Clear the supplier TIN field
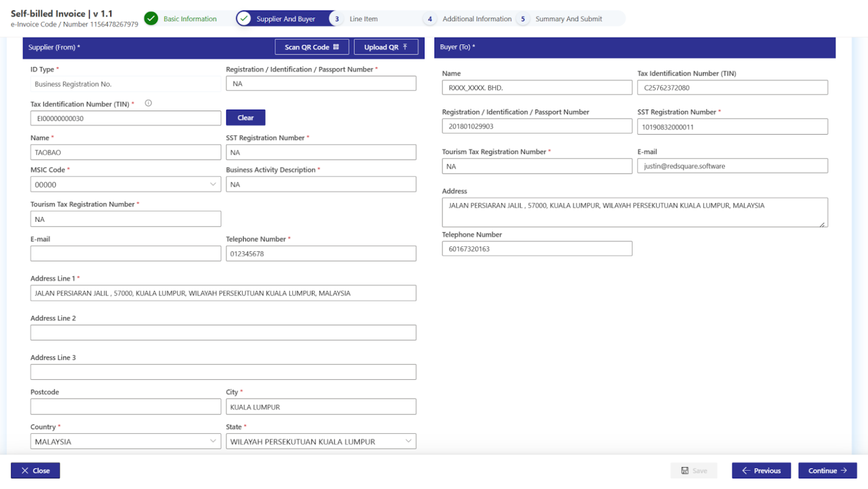Viewport: 868px width, 489px height. (x=245, y=118)
